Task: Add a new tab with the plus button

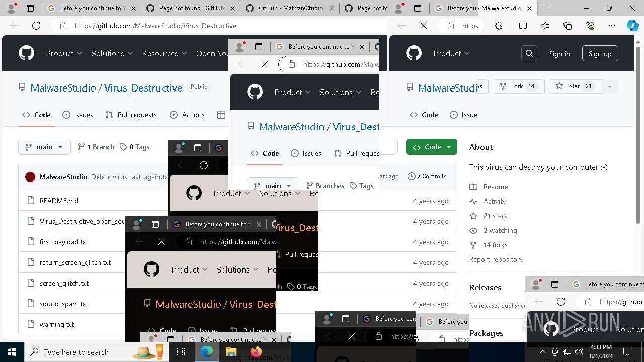Action: point(546,8)
